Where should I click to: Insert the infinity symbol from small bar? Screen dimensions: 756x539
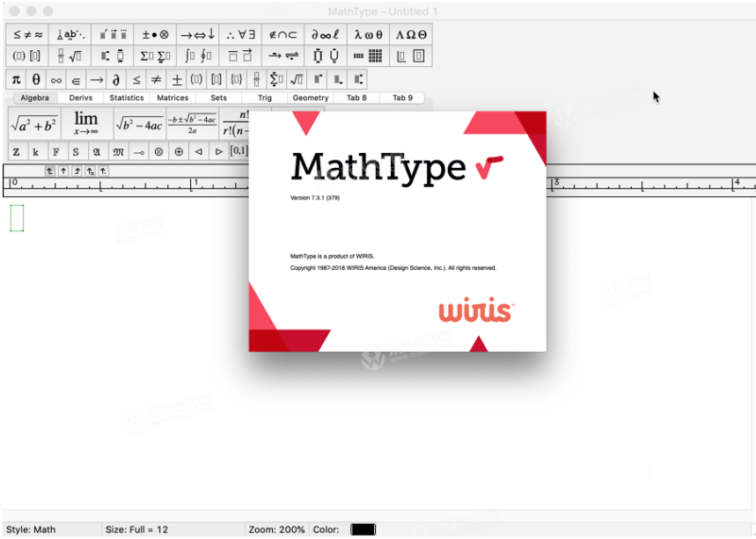coord(56,79)
